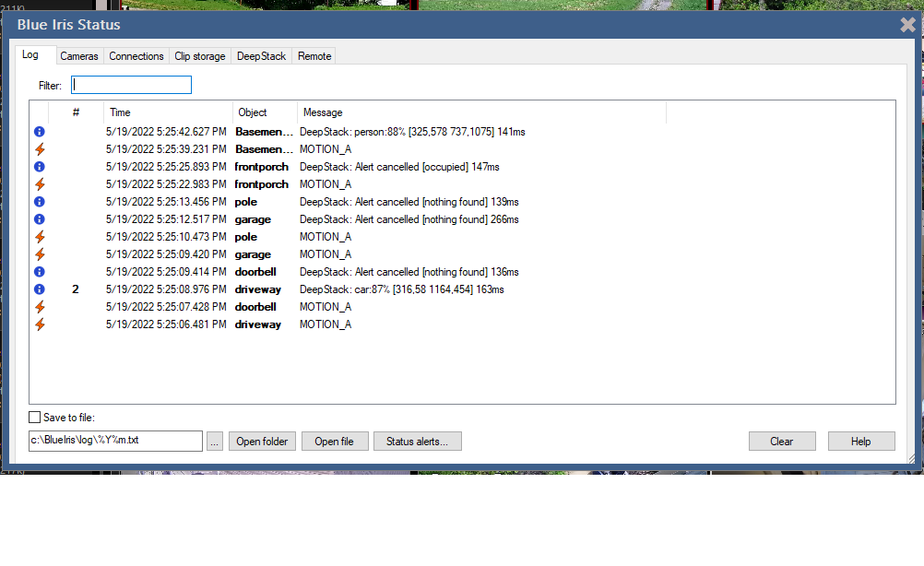924x566 pixels.
Task: Click lightning icon for driveway MOTION_A row
Action: coord(40,324)
